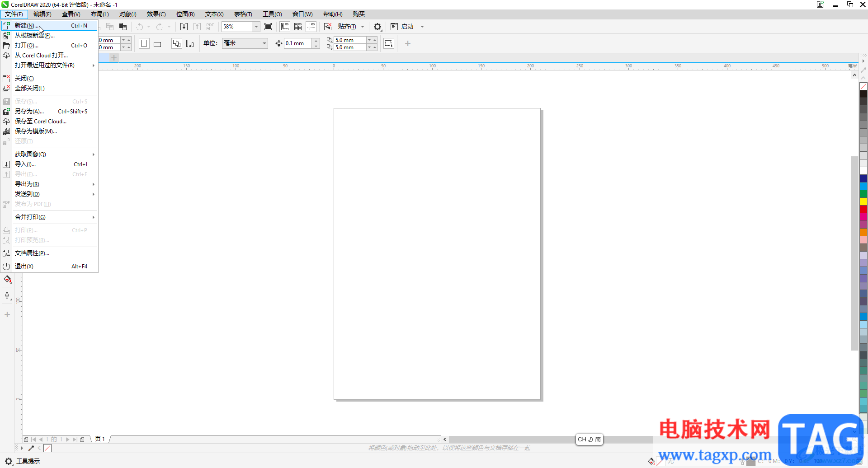Click the 启动 launch icon
The height and width of the screenshot is (468, 868).
coord(394,27)
